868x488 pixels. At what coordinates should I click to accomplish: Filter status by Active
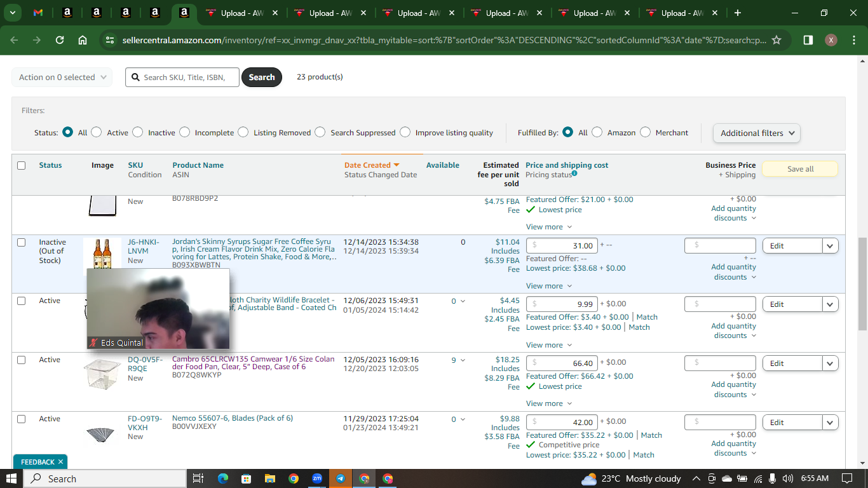(97, 132)
